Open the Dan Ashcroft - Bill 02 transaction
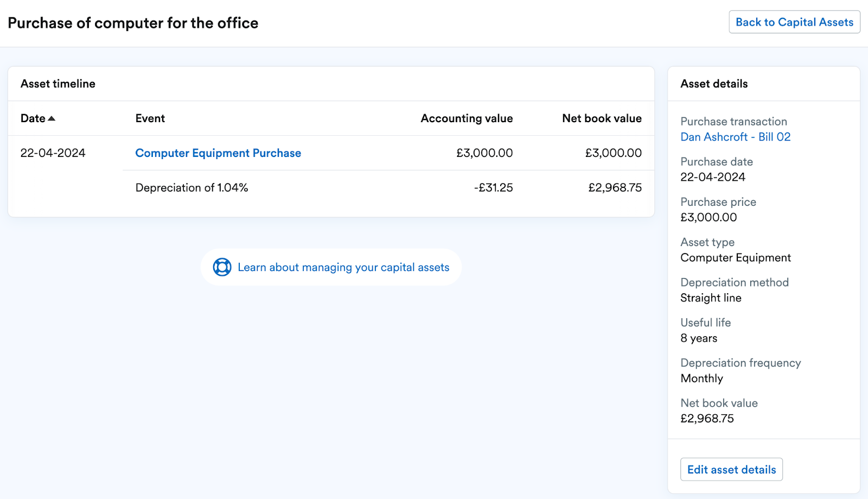 point(735,137)
